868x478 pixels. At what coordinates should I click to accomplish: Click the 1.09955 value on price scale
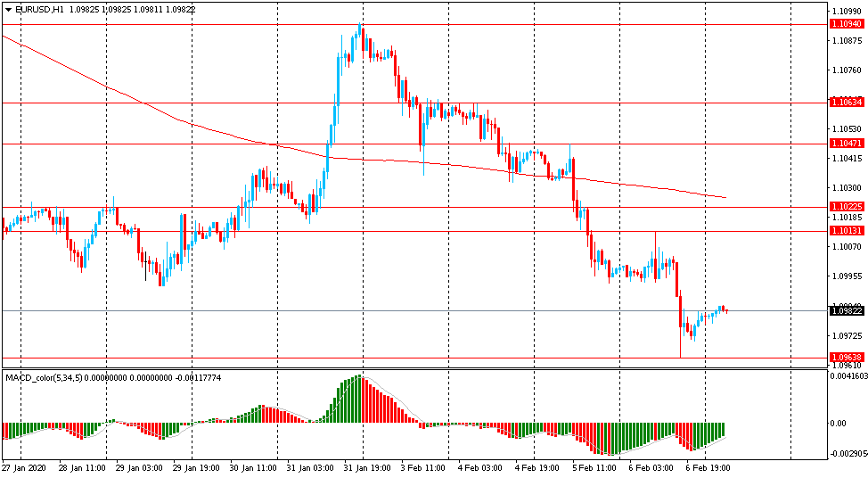[x=847, y=276]
